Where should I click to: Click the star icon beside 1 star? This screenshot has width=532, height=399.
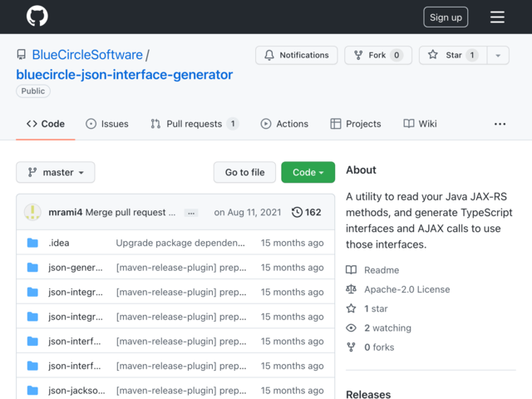click(351, 308)
